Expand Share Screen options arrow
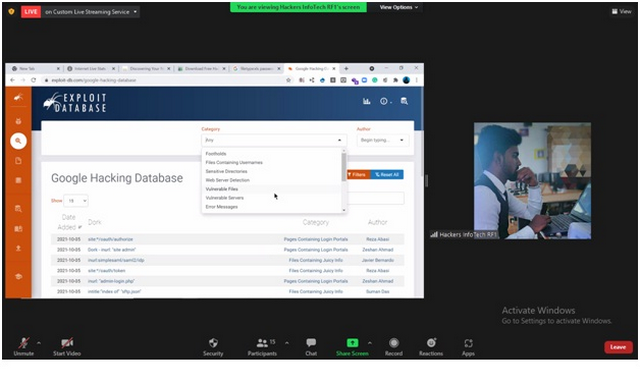The image size is (640, 382). [370, 343]
